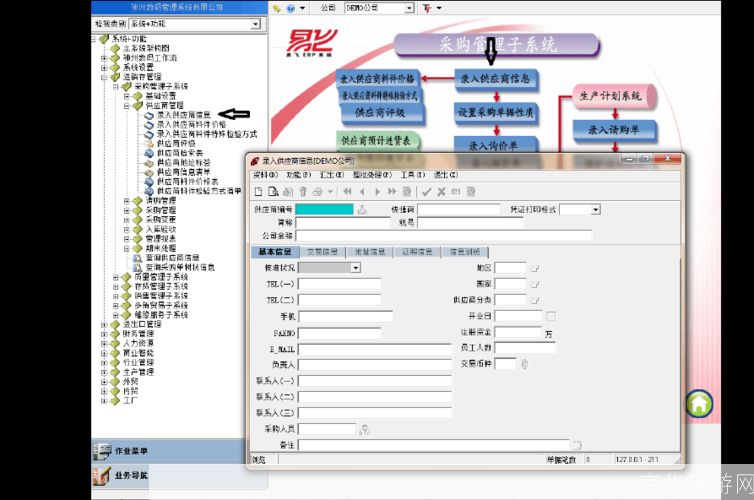
Task: Click 录入请购单 flowchart button
Action: tap(614, 130)
